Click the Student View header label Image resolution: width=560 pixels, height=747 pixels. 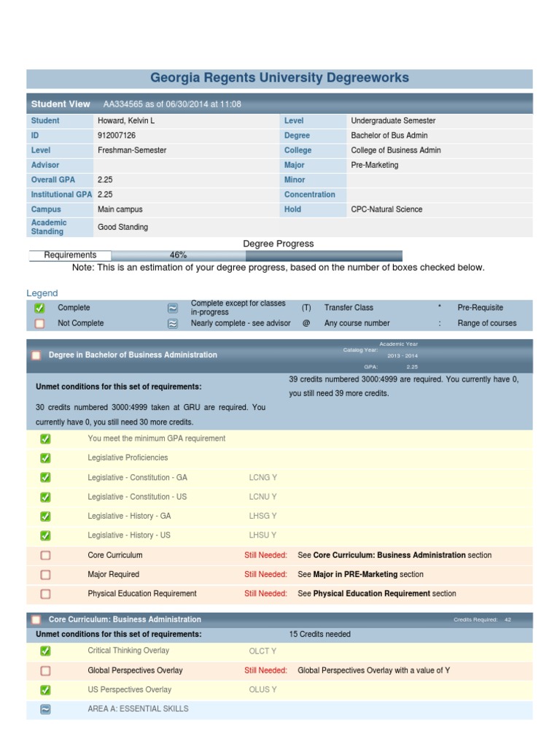pos(61,104)
